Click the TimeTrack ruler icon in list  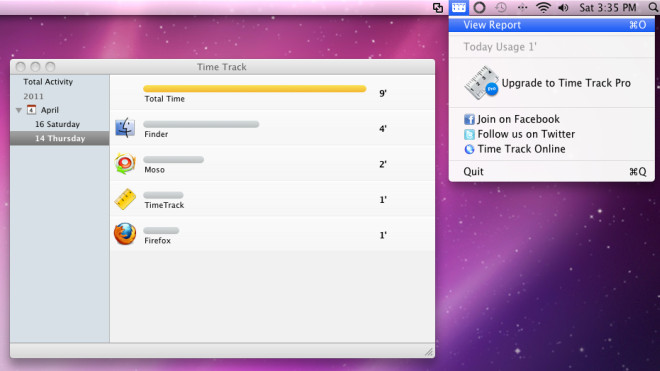[x=125, y=199]
